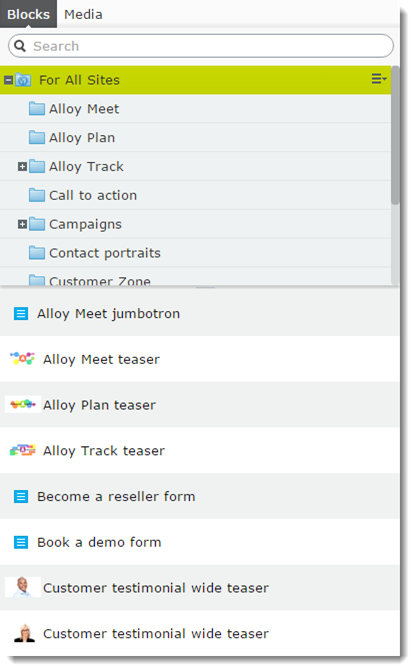Viewport: 415px width, 671px height.
Task: Click the woman portrait testimonial thumbnail
Action: pyautogui.click(x=24, y=633)
